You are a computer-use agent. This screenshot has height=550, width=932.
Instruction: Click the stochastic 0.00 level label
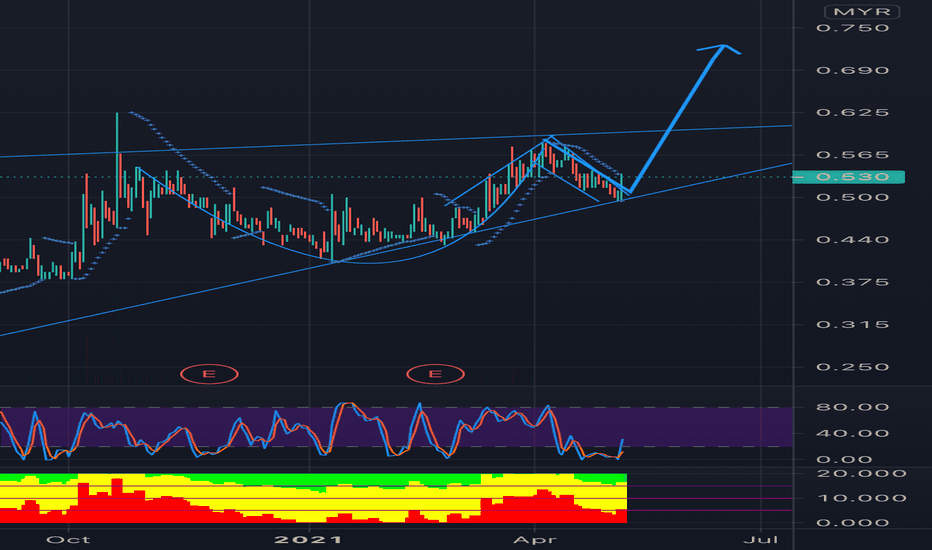(852, 459)
